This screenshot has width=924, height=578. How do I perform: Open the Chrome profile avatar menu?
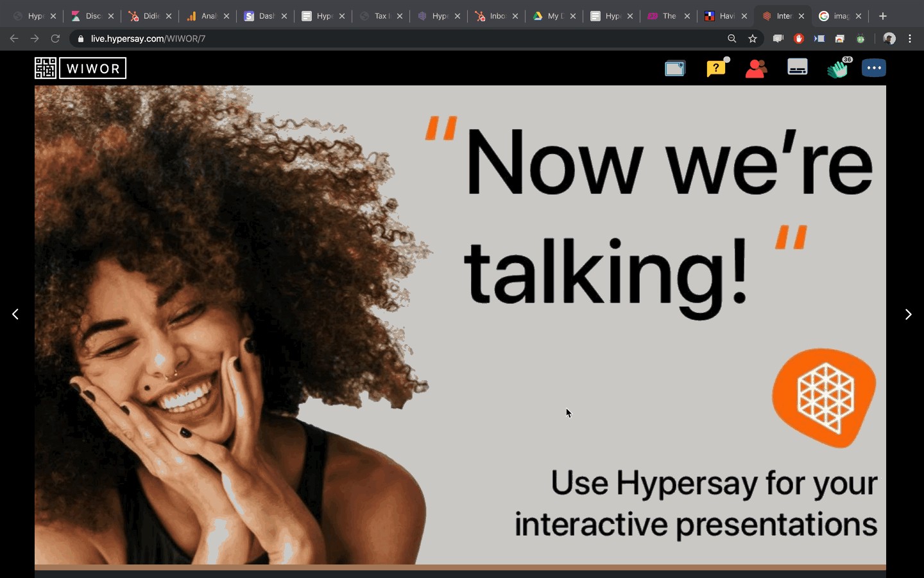[889, 39]
